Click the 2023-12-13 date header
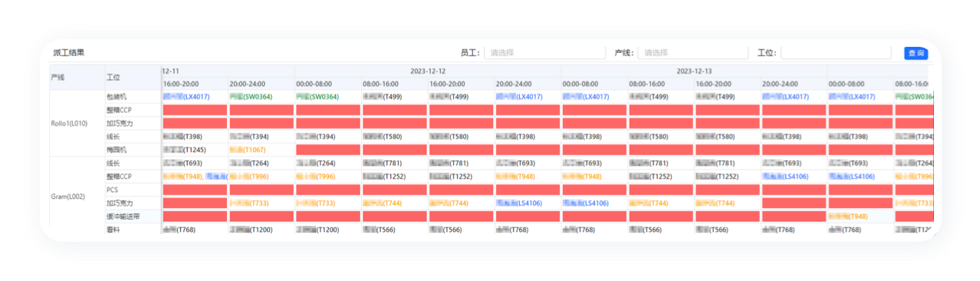980x281 pixels. coord(694,71)
